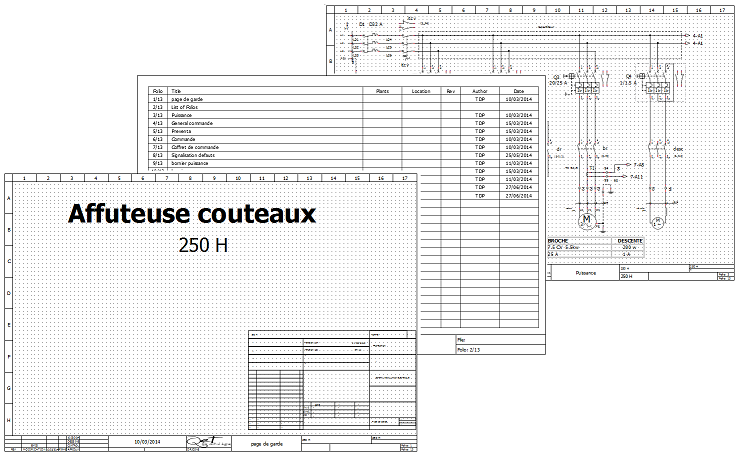Select the 'Signalisation defauts' folio row
Screen dimensions: 739x456
click(195, 155)
